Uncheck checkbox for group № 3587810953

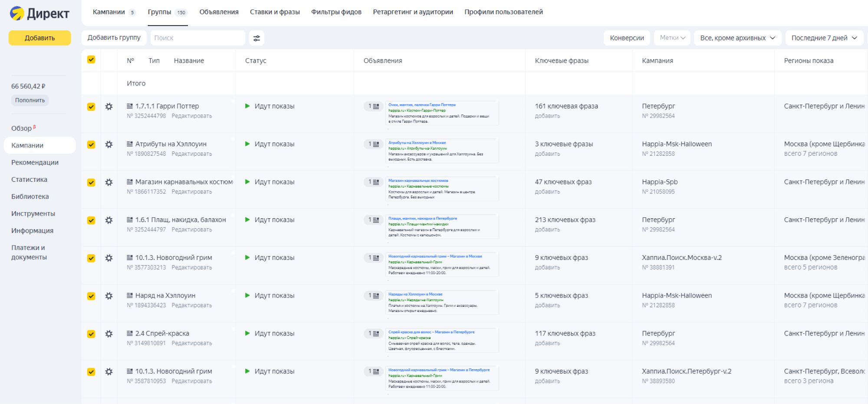91,372
